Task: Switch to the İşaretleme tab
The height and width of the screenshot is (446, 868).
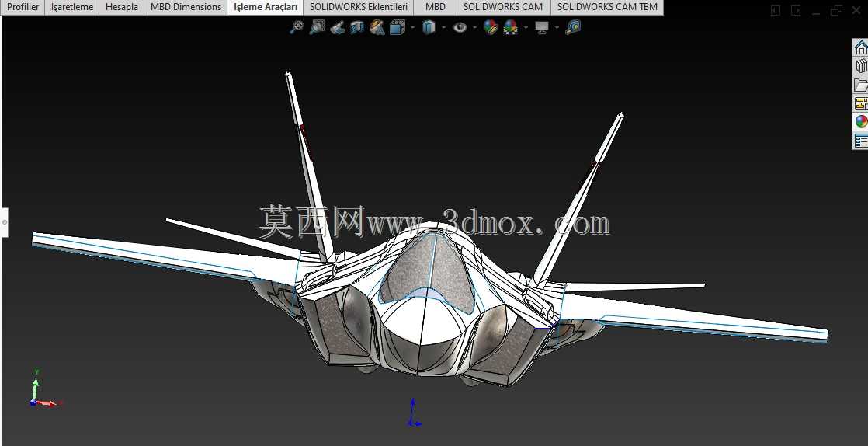Action: (x=72, y=7)
